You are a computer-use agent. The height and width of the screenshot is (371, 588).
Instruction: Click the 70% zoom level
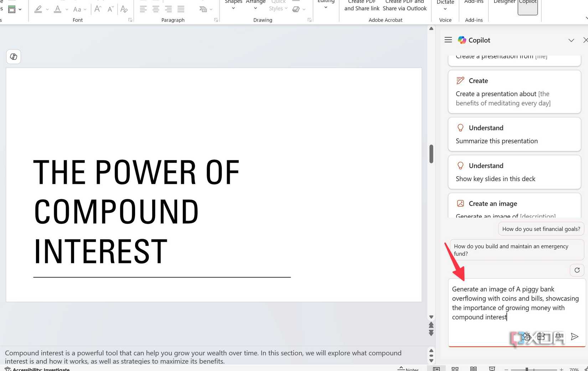[574, 370]
